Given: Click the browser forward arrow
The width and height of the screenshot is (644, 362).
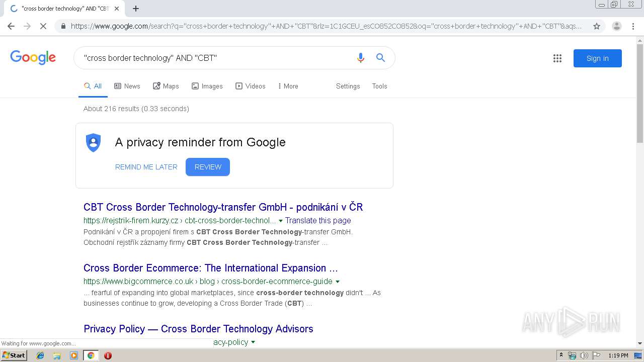Looking at the screenshot, I should (27, 26).
